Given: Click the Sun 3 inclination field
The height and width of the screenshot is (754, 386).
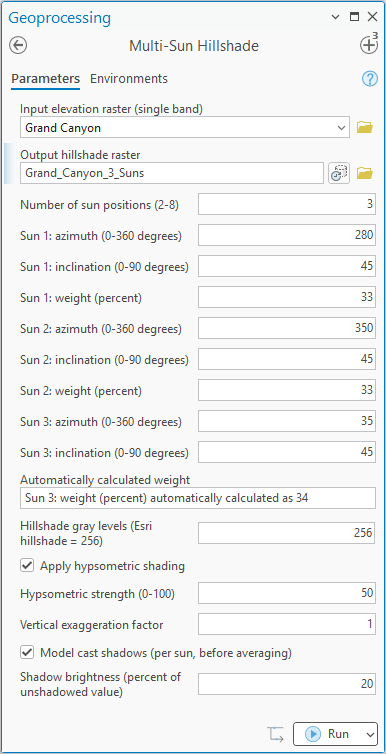Looking at the screenshot, I should click(x=286, y=452).
